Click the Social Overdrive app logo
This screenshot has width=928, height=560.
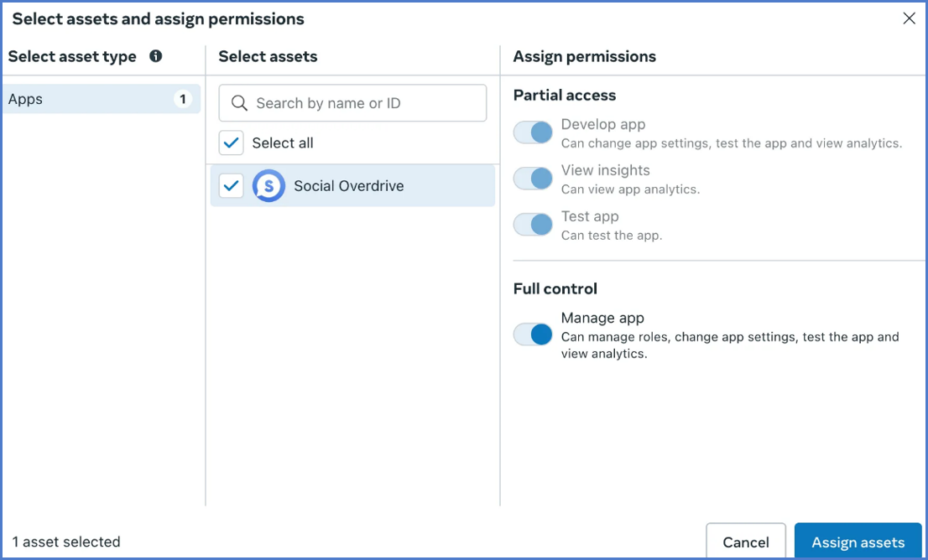[268, 186]
